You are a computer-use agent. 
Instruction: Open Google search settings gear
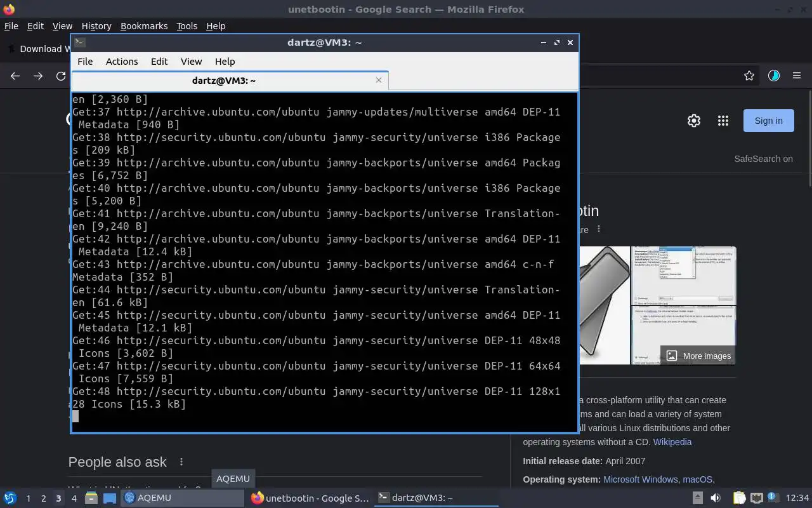click(694, 121)
